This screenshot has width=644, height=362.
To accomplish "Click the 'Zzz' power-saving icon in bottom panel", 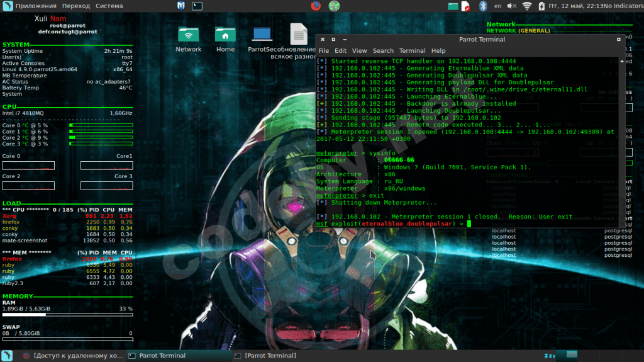I will [550, 356].
